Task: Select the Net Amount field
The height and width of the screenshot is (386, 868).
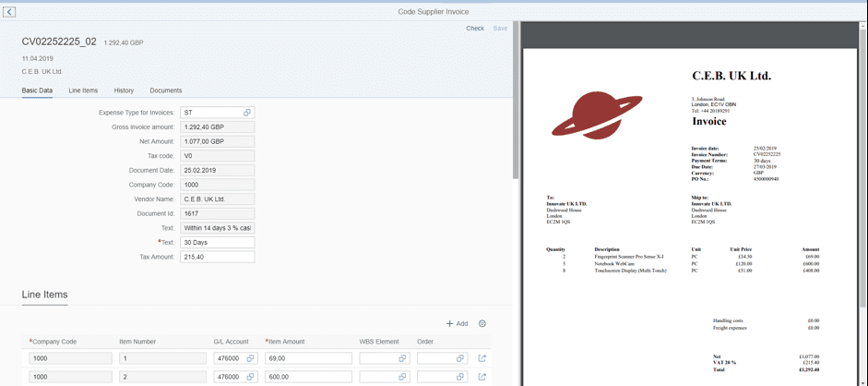Action: click(x=217, y=141)
